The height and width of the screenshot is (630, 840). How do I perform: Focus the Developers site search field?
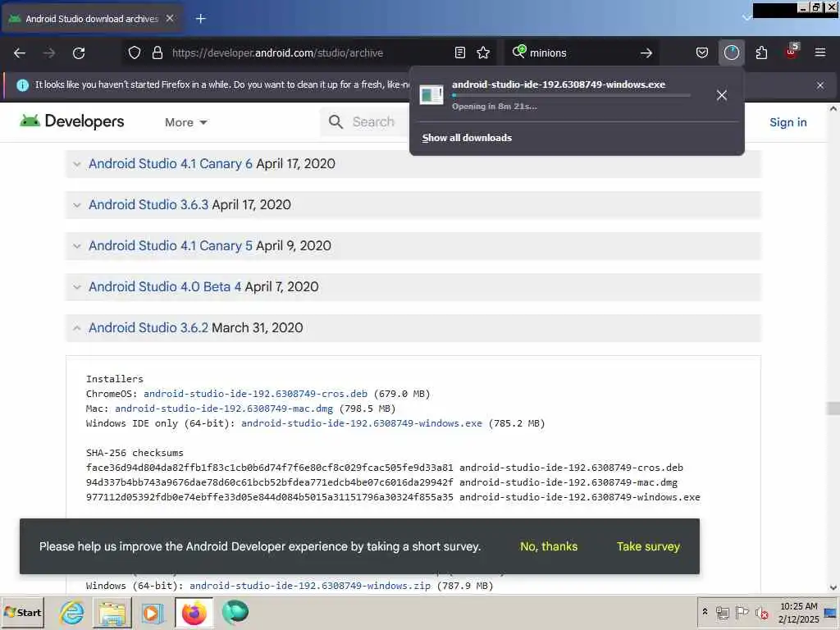point(364,121)
